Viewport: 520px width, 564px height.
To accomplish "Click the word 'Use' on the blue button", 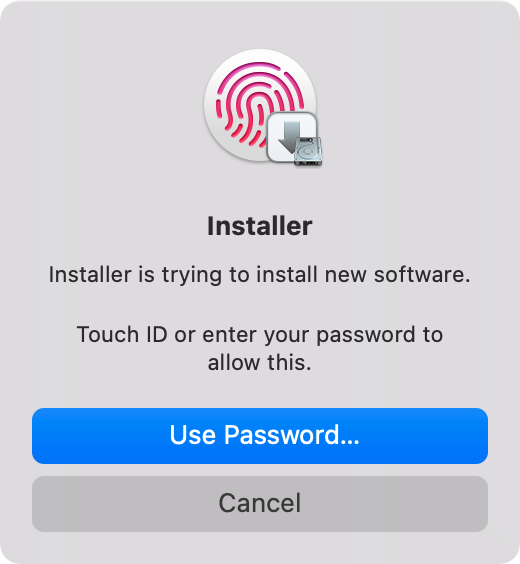I will pyautogui.click(x=192, y=436).
